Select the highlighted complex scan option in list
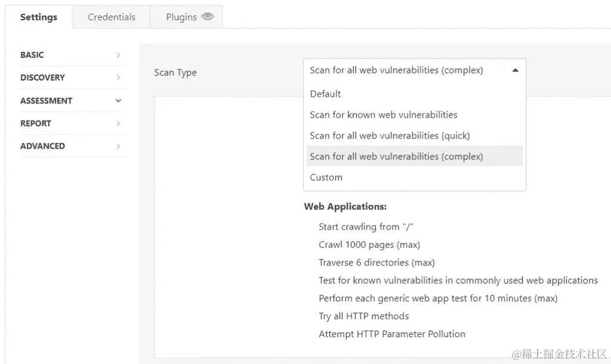 click(x=396, y=156)
